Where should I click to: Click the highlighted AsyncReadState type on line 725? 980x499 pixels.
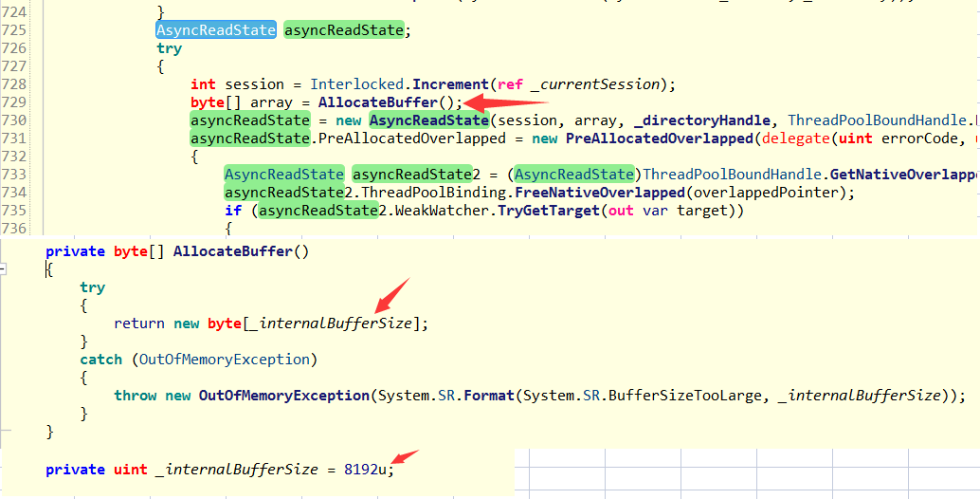tap(216, 30)
